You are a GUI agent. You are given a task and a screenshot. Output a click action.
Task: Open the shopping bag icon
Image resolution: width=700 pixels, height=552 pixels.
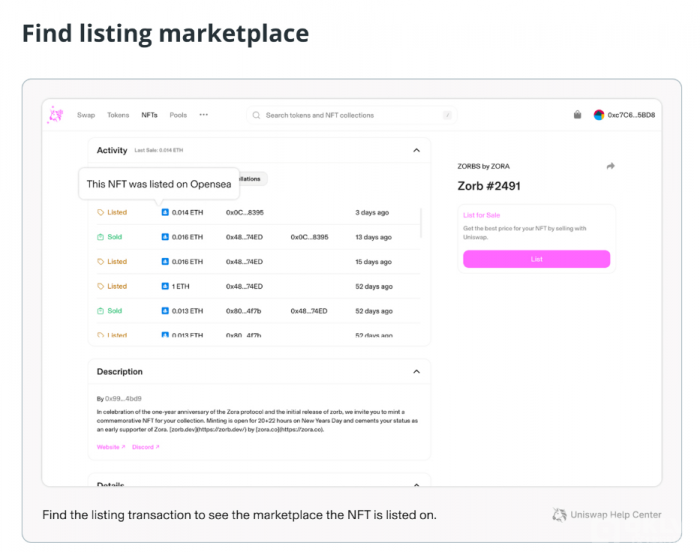tap(577, 115)
